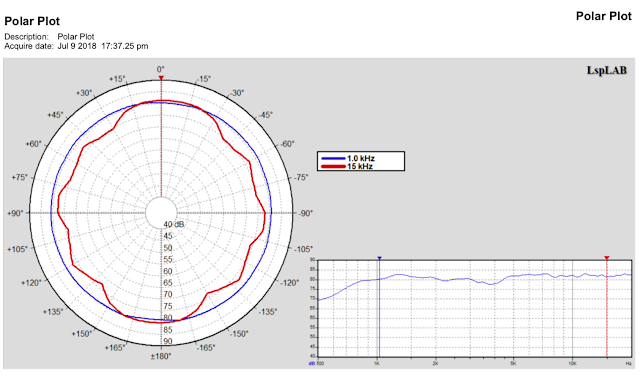Click the blue 1 kHz frequency cursor marker
This screenshot has width=640, height=378.
coord(380,258)
